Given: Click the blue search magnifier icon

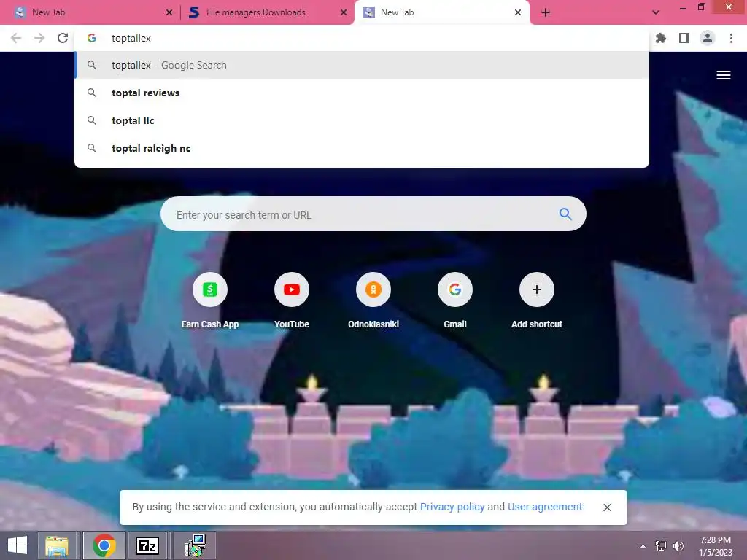Looking at the screenshot, I should [565, 214].
